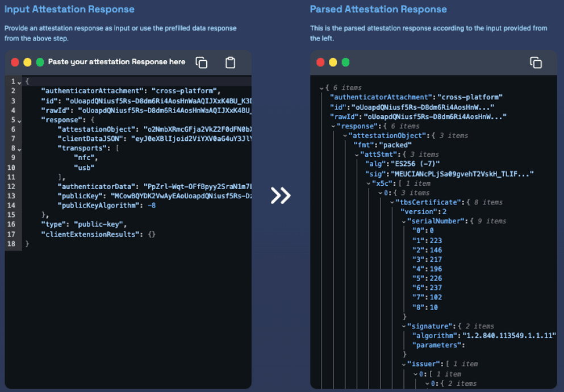Select the "algorithm" OID entry
Screen dimensions: 564x392
point(484,336)
